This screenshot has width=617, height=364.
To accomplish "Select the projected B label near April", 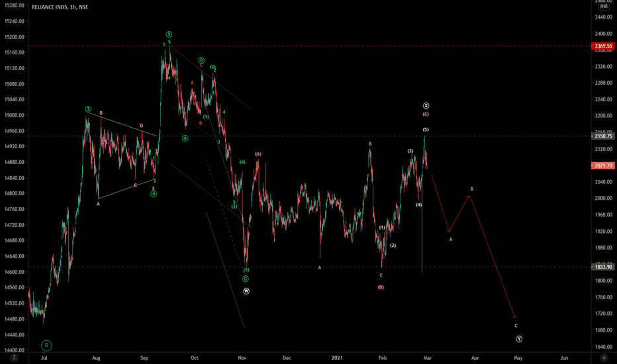I will tap(472, 189).
